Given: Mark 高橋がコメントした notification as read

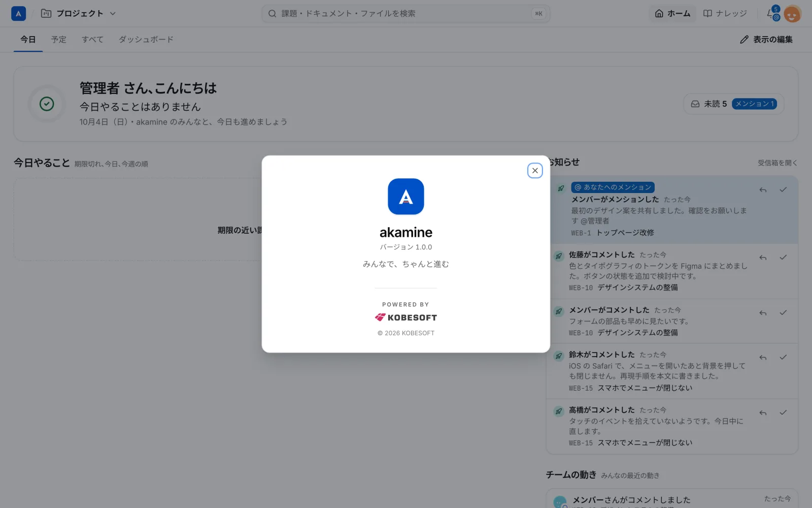Looking at the screenshot, I should 783,412.
